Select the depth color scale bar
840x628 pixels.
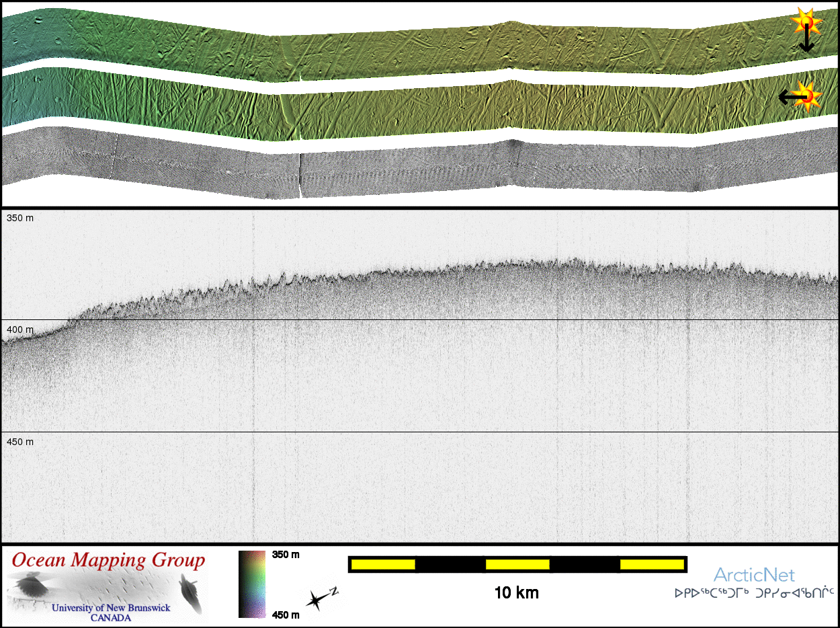pos(252,584)
